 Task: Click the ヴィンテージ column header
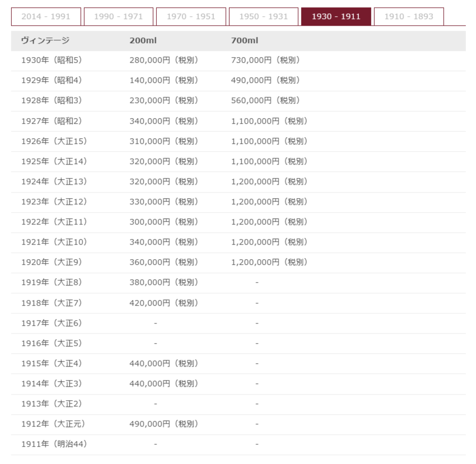45,41
